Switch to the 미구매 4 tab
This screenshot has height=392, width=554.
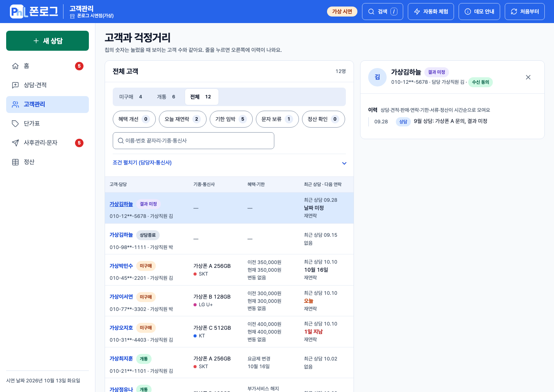click(131, 97)
